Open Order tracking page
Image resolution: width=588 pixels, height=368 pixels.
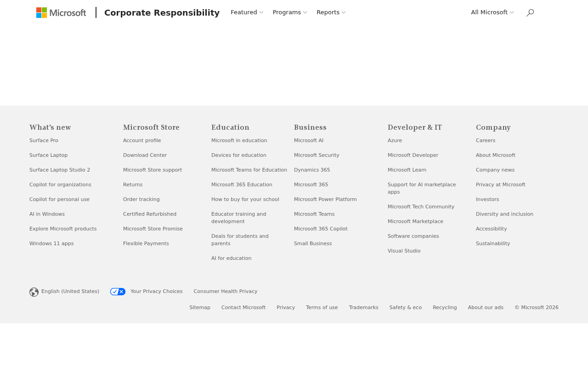(x=141, y=200)
